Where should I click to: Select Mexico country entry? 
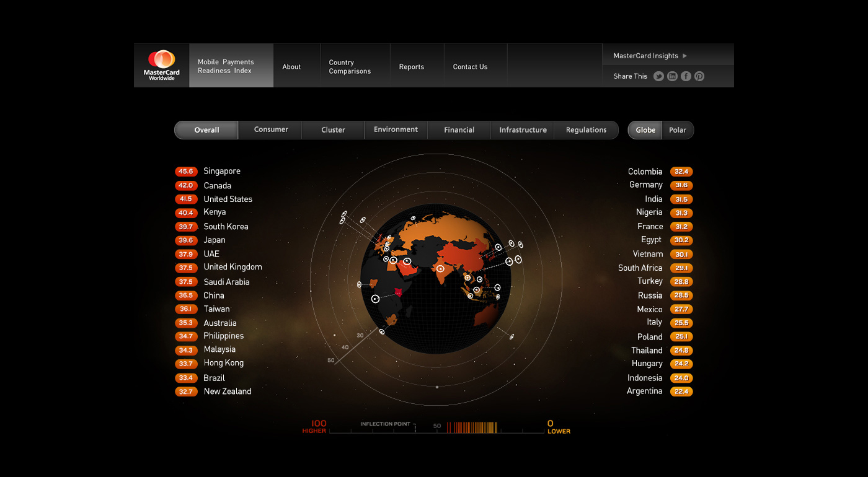[650, 309]
